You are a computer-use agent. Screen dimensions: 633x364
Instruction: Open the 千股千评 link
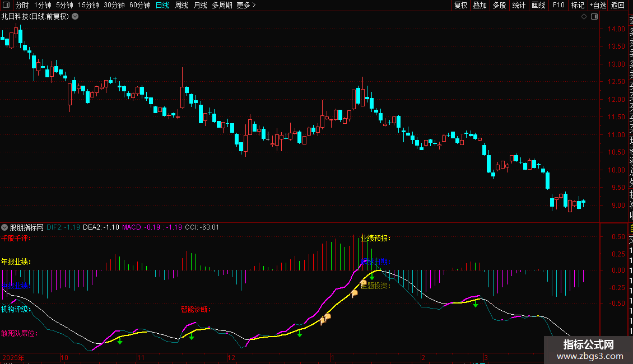click(16, 238)
